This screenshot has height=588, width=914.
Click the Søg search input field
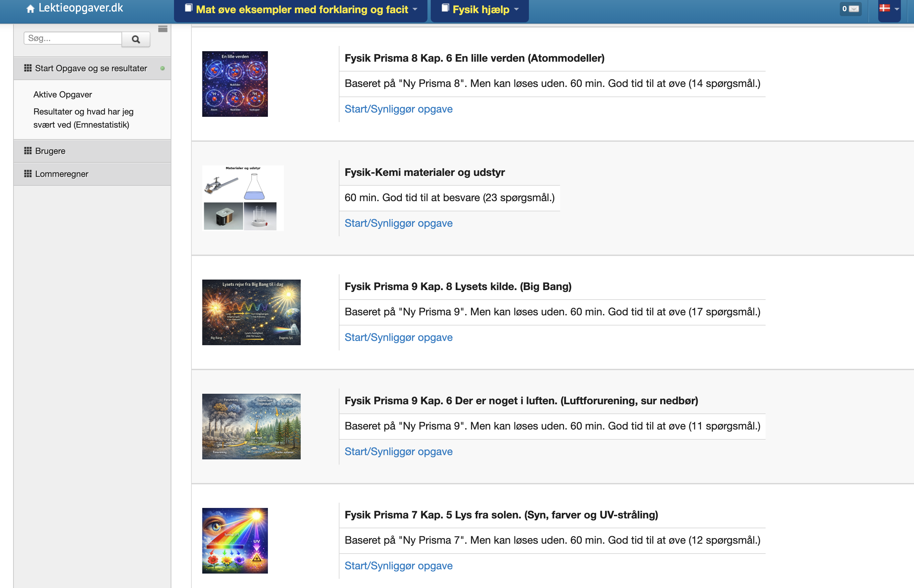point(73,38)
